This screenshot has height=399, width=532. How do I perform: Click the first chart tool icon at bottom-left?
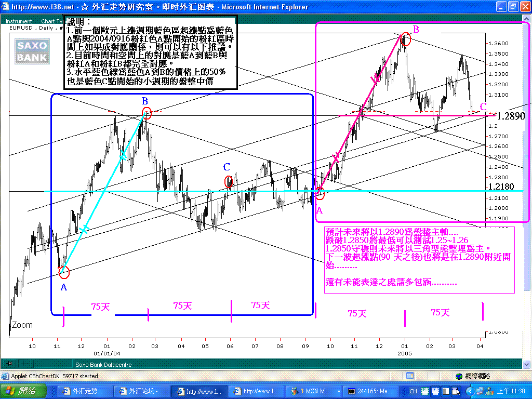(x=10, y=363)
